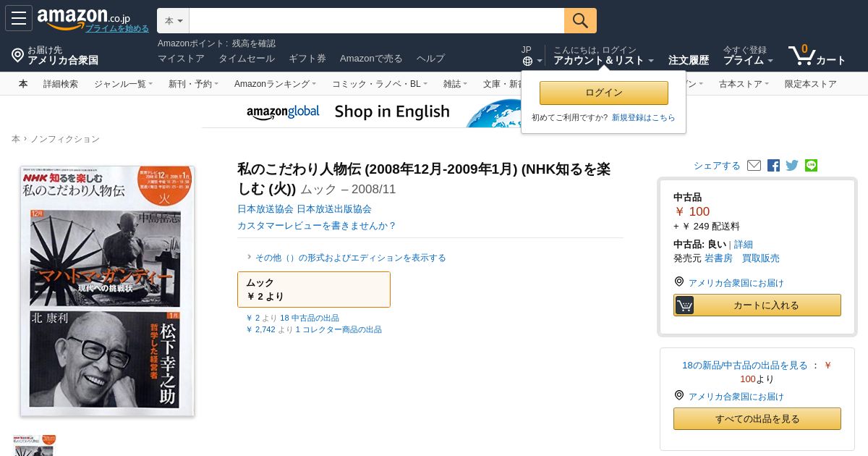Viewport: 868px width, 456px height.
Task: Click the delivery location pin icon
Action: click(17, 55)
